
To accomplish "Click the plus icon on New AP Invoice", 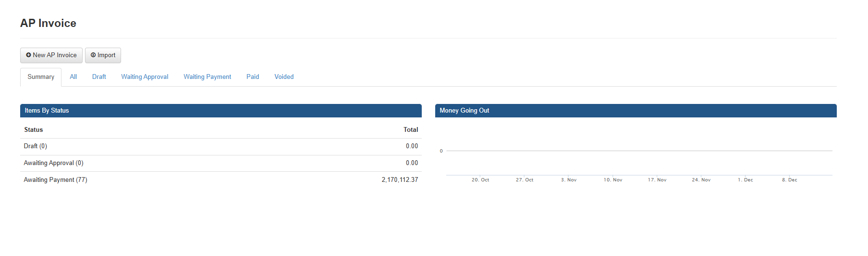I will tap(28, 55).
